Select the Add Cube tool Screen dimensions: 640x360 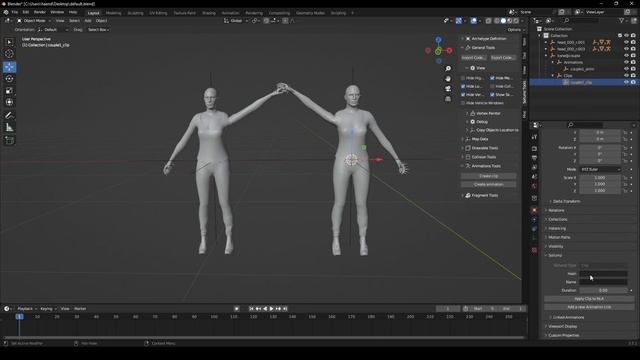(9, 140)
